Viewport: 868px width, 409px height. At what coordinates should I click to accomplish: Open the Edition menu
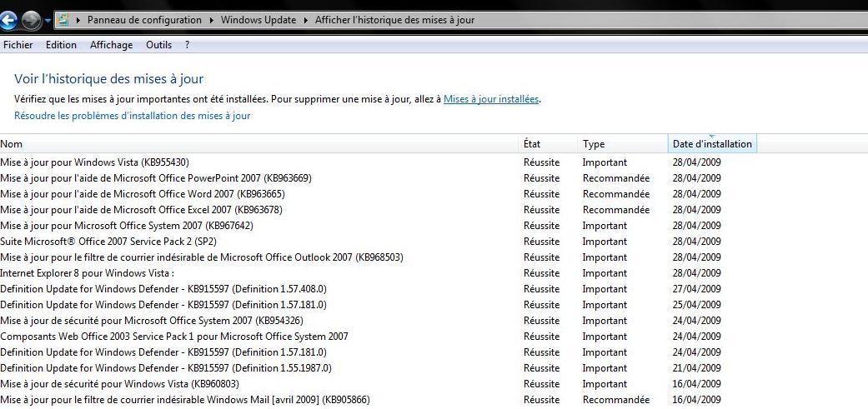coord(61,45)
